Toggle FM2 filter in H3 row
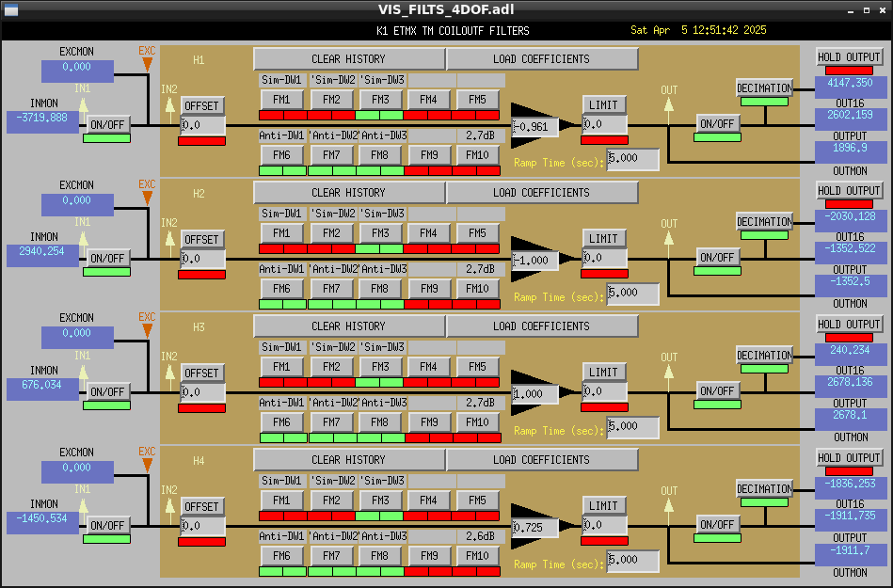 pos(331,367)
